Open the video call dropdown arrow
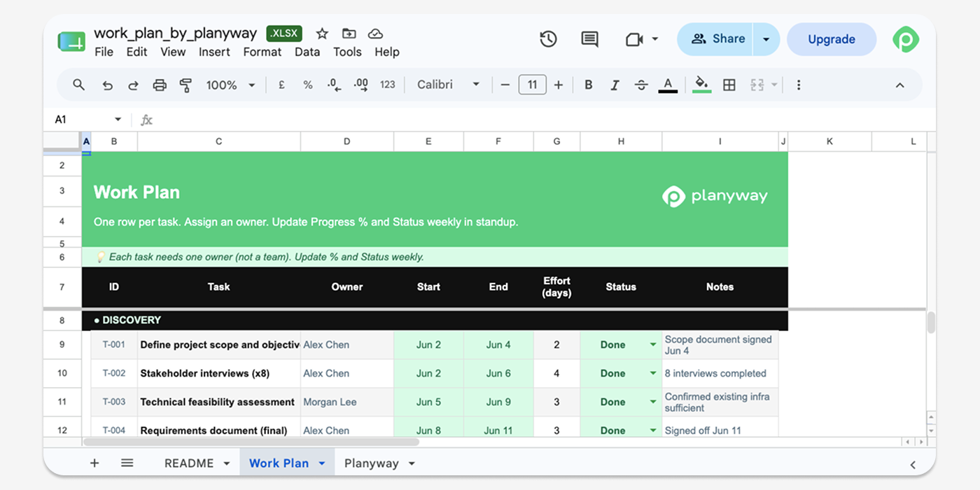 [655, 39]
